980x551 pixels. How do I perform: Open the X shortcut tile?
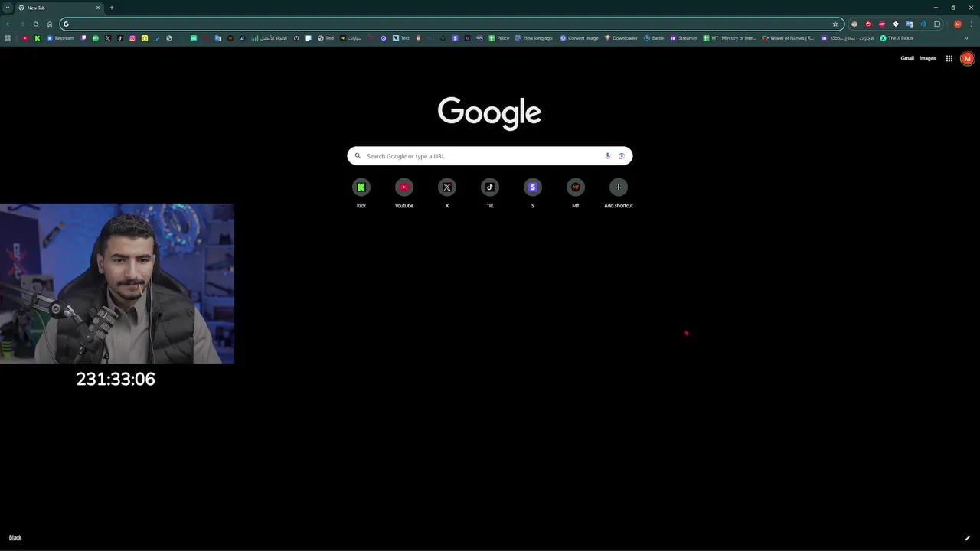447,193
